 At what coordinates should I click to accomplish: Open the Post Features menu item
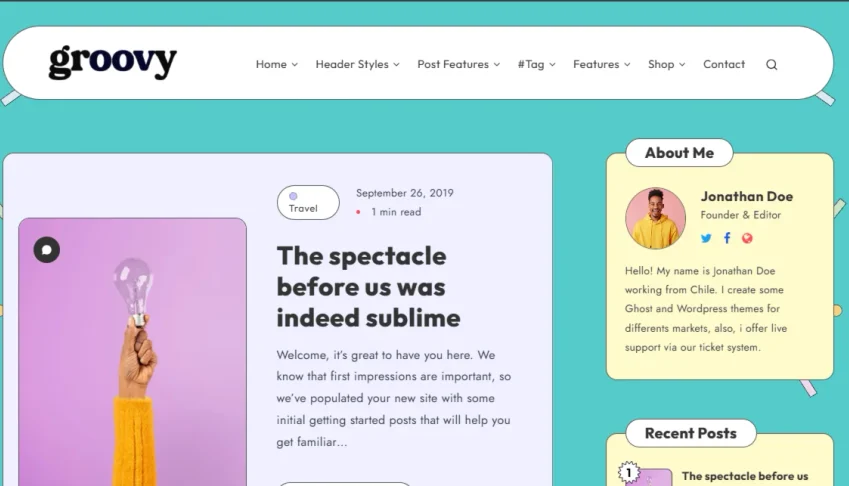453,64
